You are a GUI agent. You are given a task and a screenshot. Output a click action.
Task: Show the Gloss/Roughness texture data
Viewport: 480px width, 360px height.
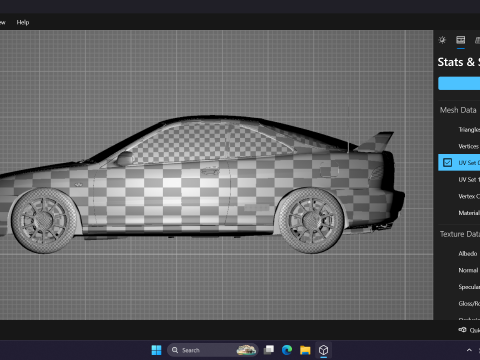469,304
